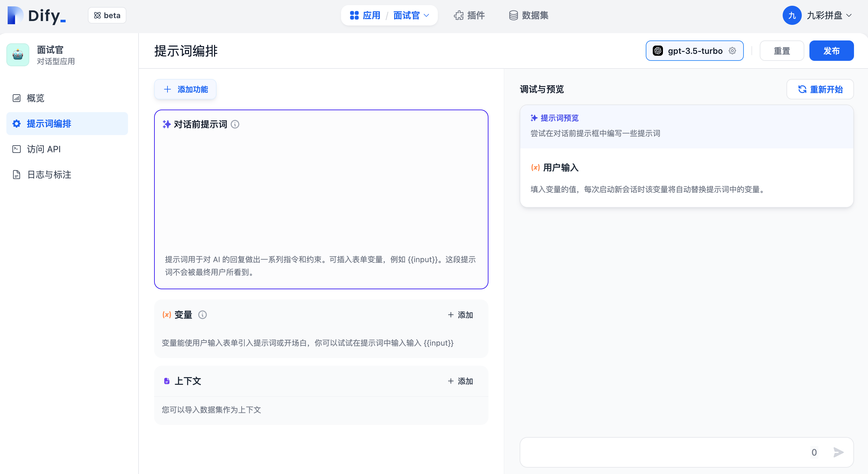This screenshot has height=474, width=868.
Task: Click the send message arrow icon
Action: [838, 452]
